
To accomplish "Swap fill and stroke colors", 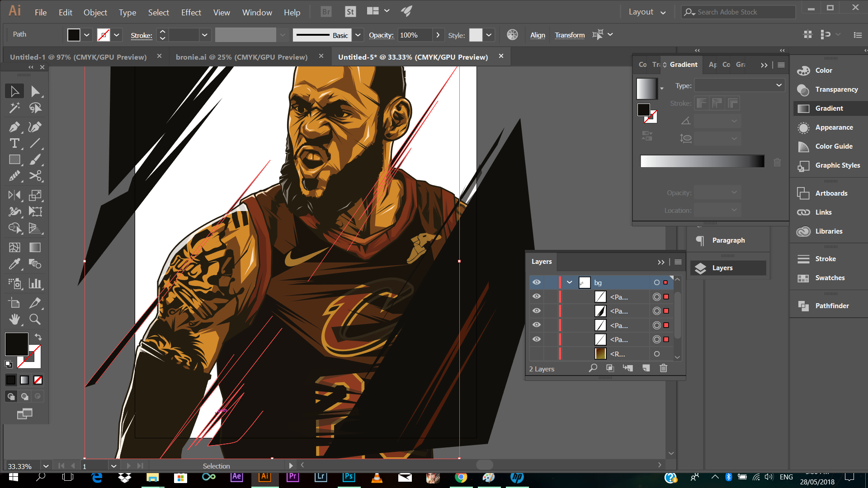I will 38,337.
